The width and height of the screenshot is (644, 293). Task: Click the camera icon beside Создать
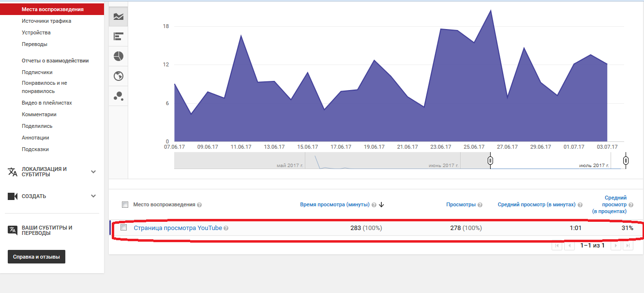13,196
